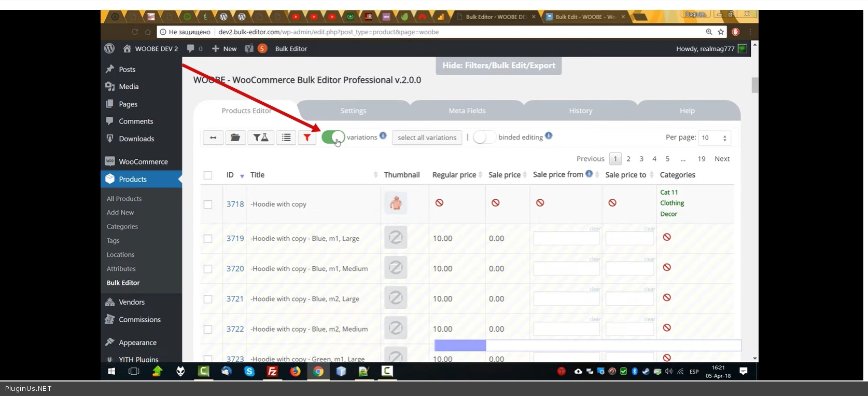This screenshot has width=868, height=396.
Task: Enable the binded editing switch
Action: point(484,137)
